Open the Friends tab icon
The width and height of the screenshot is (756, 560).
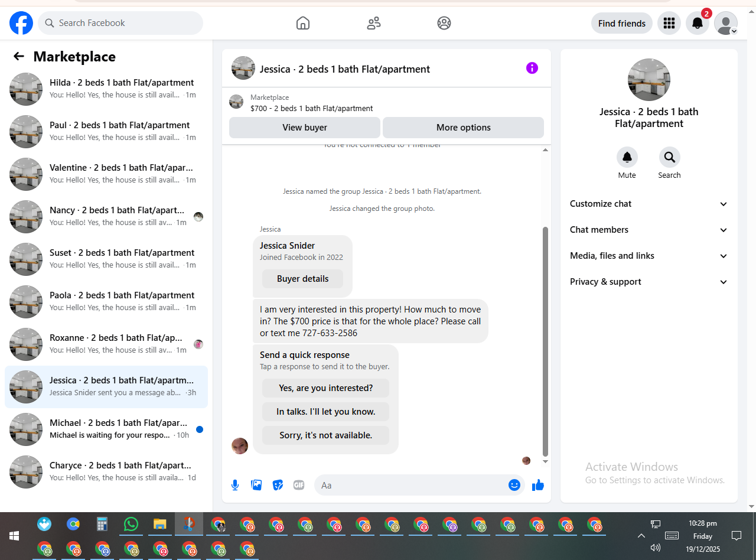(x=374, y=23)
